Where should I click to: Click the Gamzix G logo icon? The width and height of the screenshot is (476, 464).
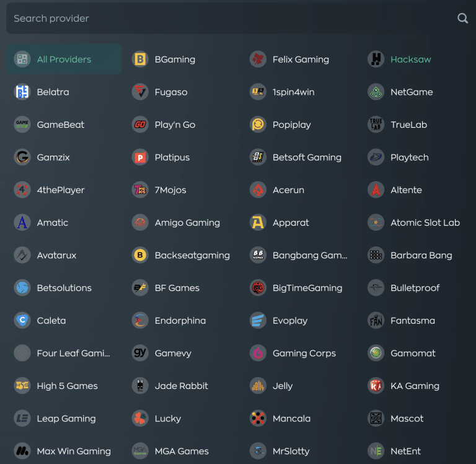click(22, 157)
